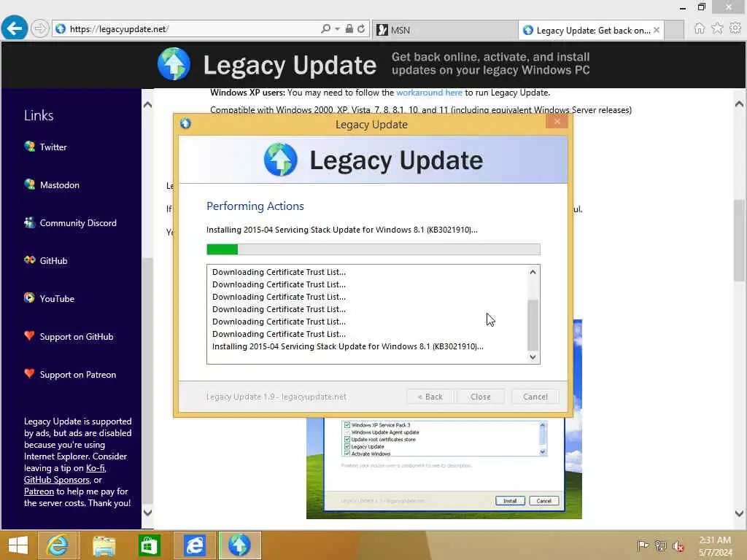Click the main page scrollbar thumb

(739, 241)
